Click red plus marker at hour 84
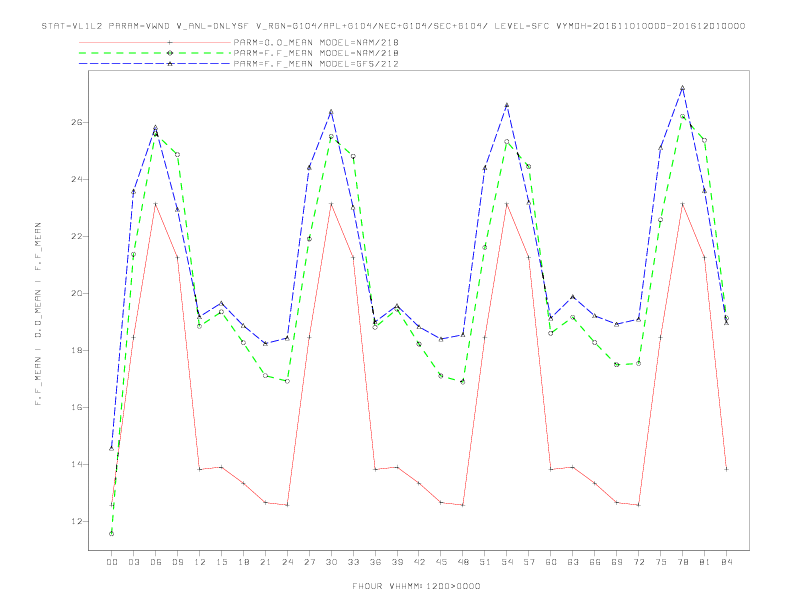 726,469
